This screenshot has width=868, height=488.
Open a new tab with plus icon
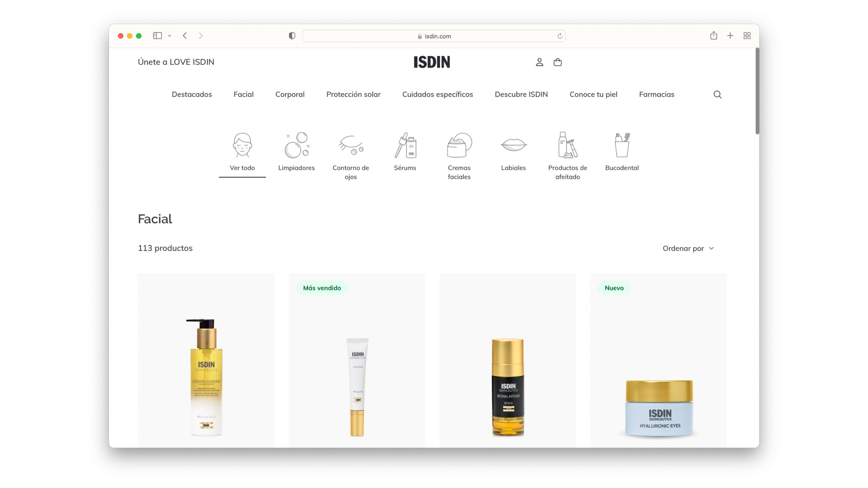(730, 36)
